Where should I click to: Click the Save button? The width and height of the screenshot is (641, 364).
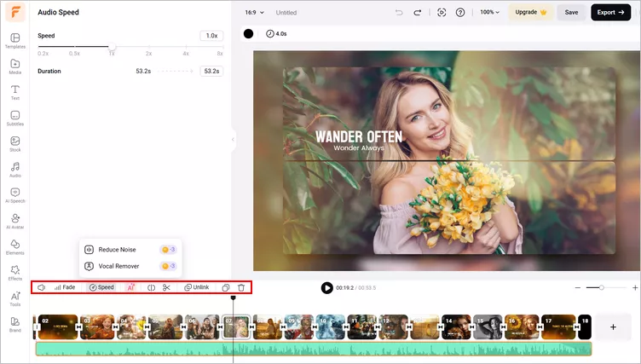[x=571, y=12]
